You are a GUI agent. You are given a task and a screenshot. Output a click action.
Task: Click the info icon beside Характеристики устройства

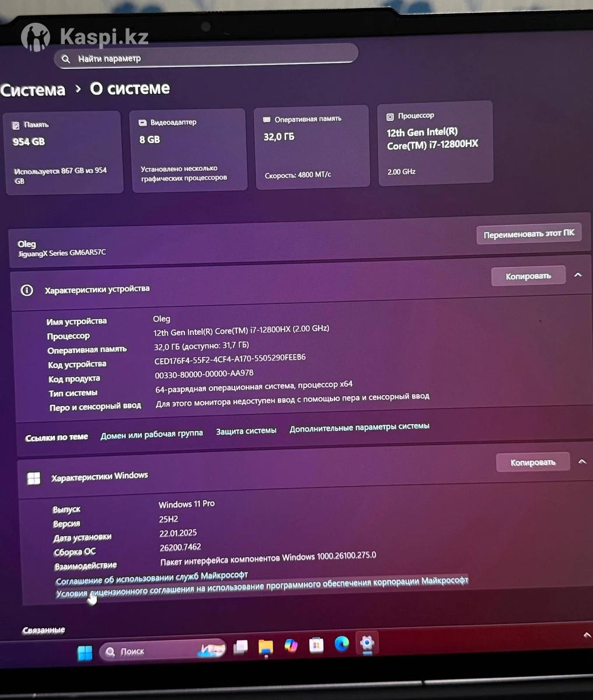click(x=27, y=290)
